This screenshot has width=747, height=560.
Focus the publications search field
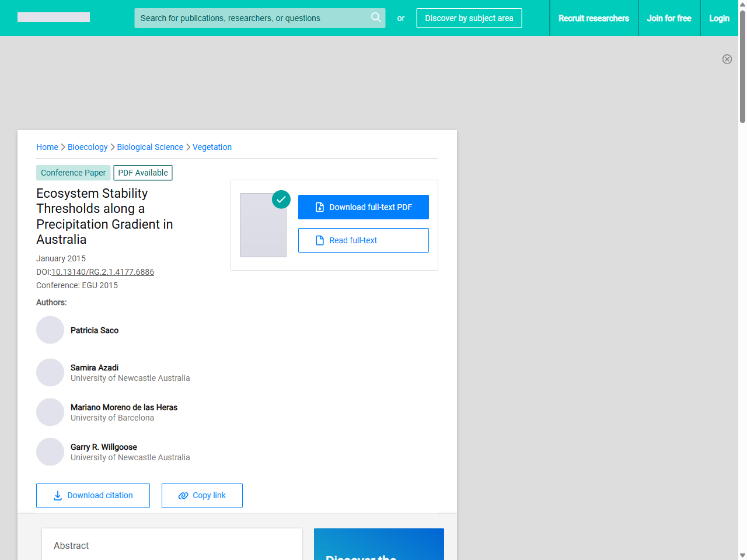[x=251, y=18]
